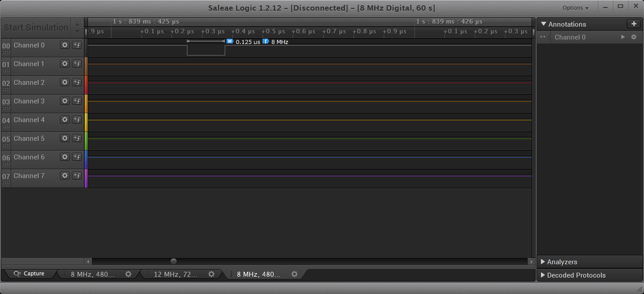Viewport: 644px width, 294px height.
Task: Open Channel 7 settings gear
Action: pos(65,175)
